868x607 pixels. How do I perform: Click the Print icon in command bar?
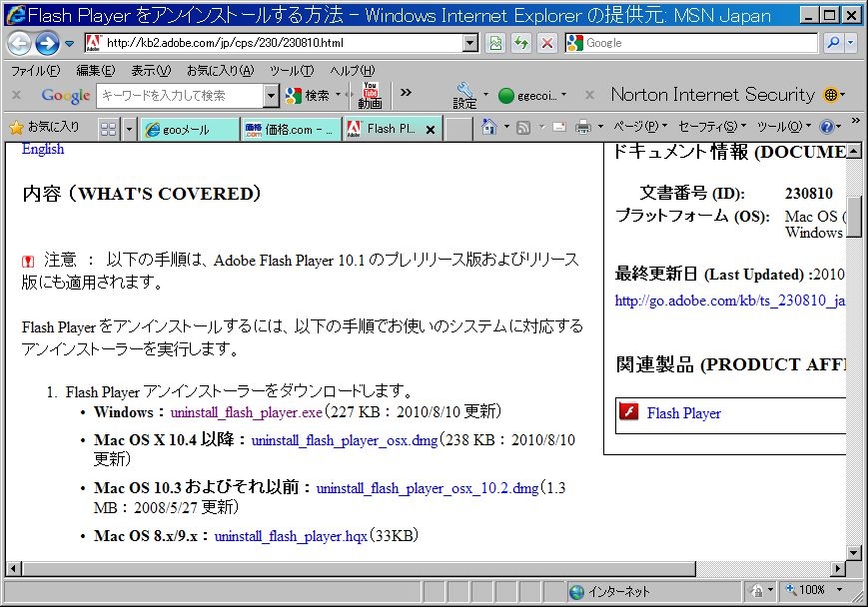pos(582,127)
